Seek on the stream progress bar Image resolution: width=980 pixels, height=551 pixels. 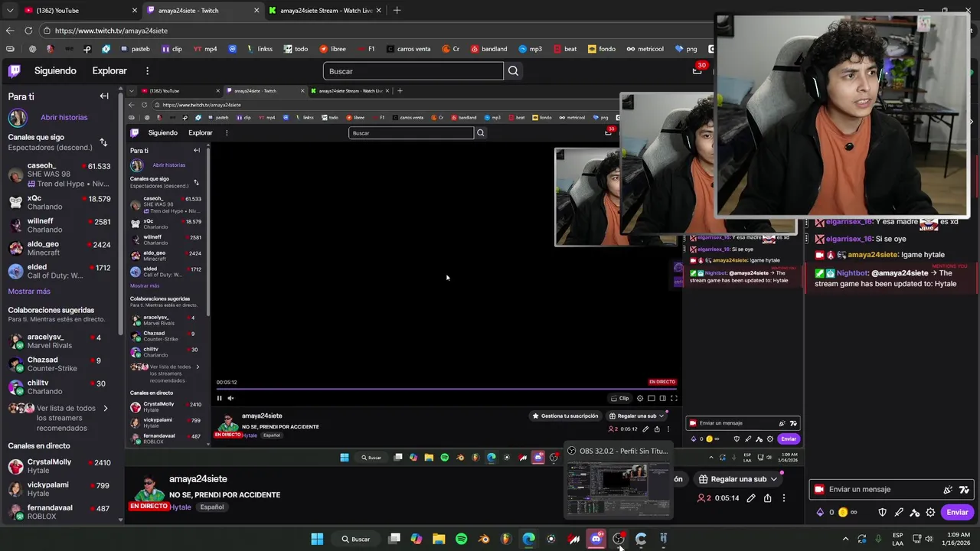[446, 389]
